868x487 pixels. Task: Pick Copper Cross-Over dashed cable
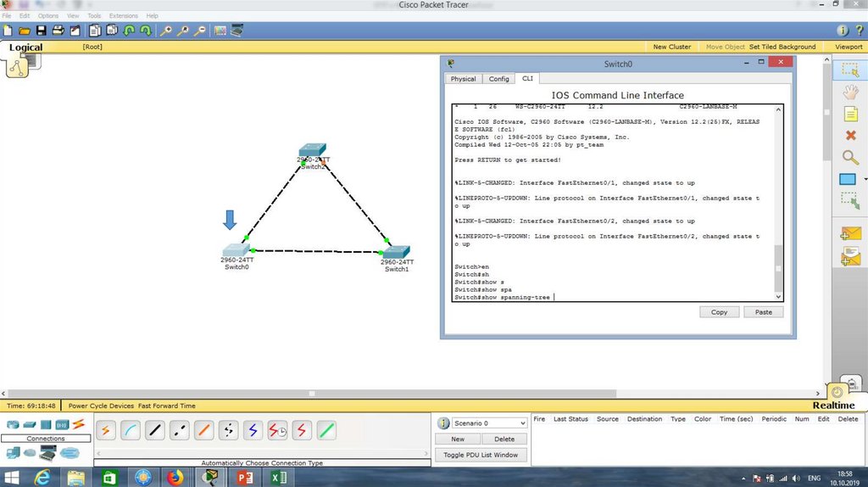pos(180,430)
